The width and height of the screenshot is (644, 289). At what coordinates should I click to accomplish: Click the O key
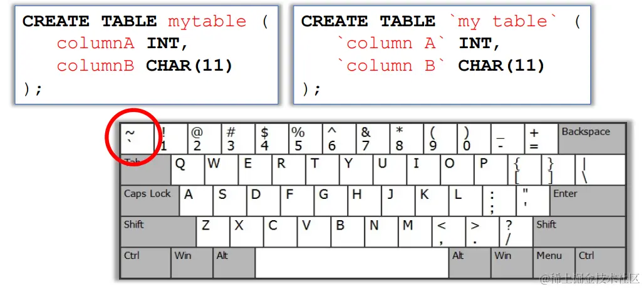tap(457, 170)
